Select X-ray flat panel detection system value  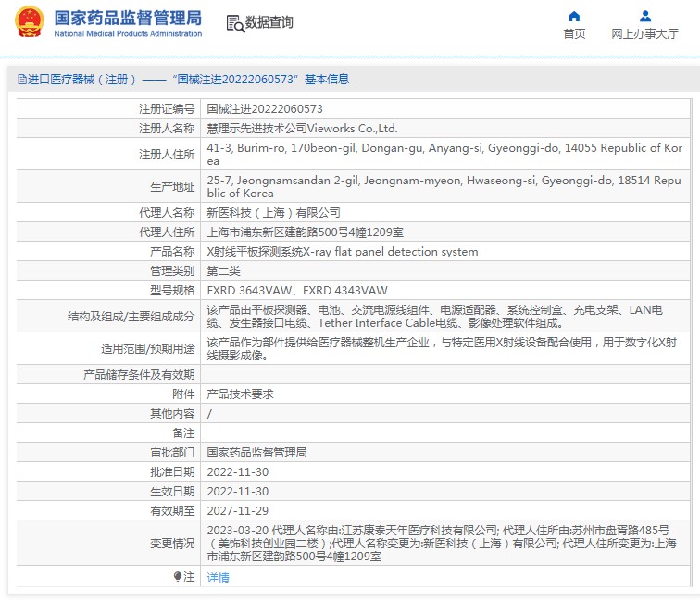tap(343, 252)
